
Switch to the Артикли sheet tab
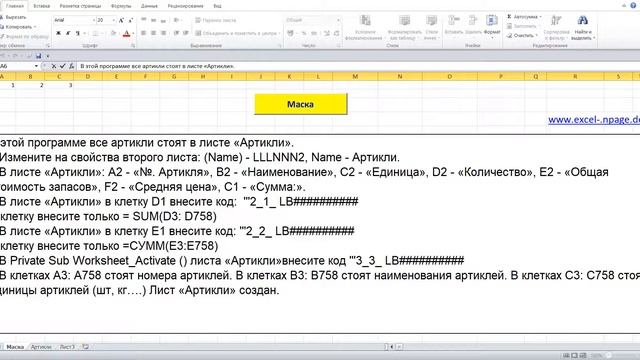(41, 347)
